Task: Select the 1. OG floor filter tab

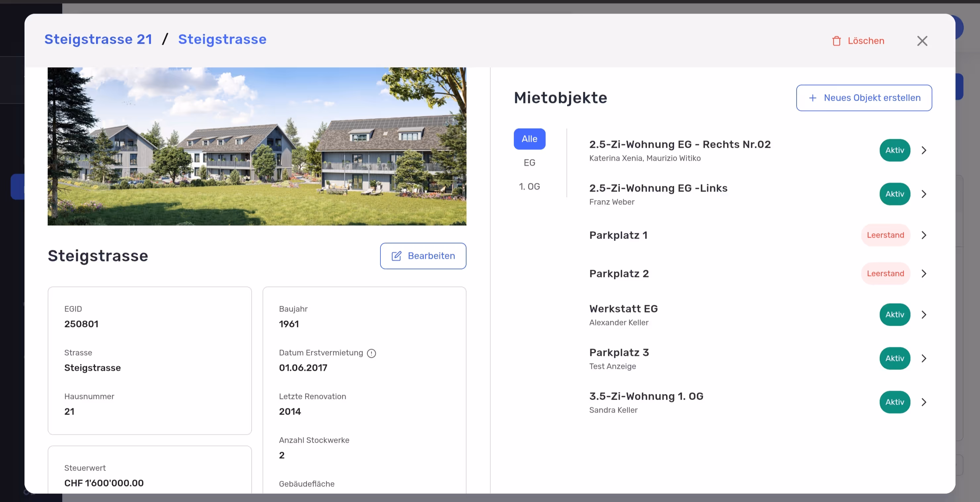Action: [529, 187]
